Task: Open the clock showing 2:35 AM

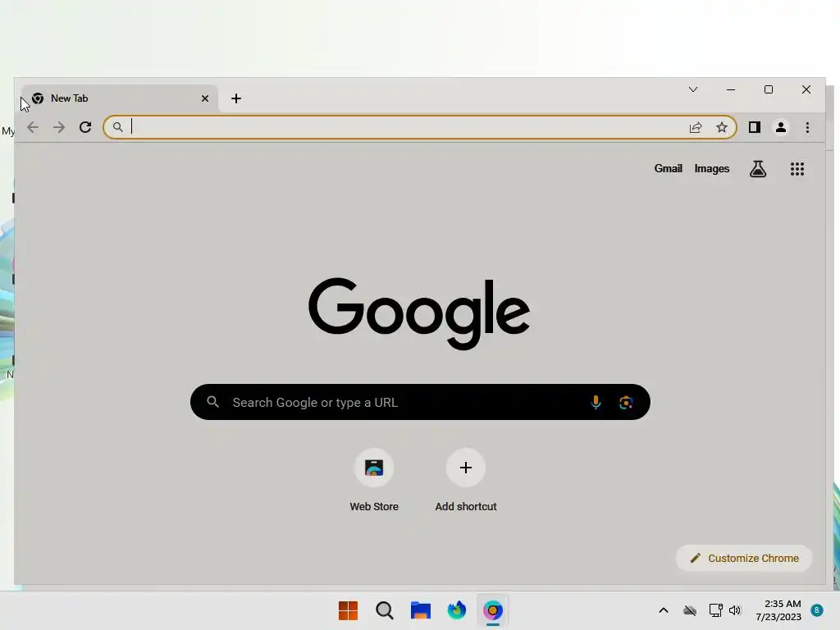Action: [778, 610]
